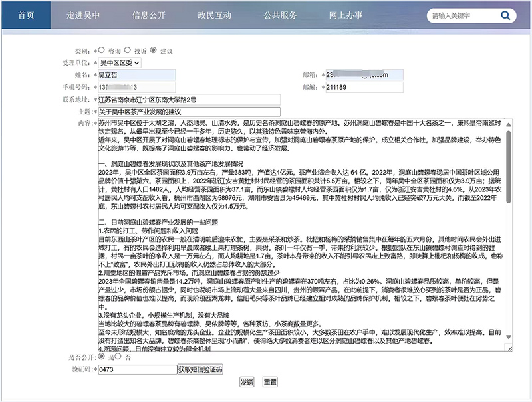Image resolution: width=532 pixels, height=402 pixels.
Task: Submit the form with 发送 button
Action: [247, 382]
